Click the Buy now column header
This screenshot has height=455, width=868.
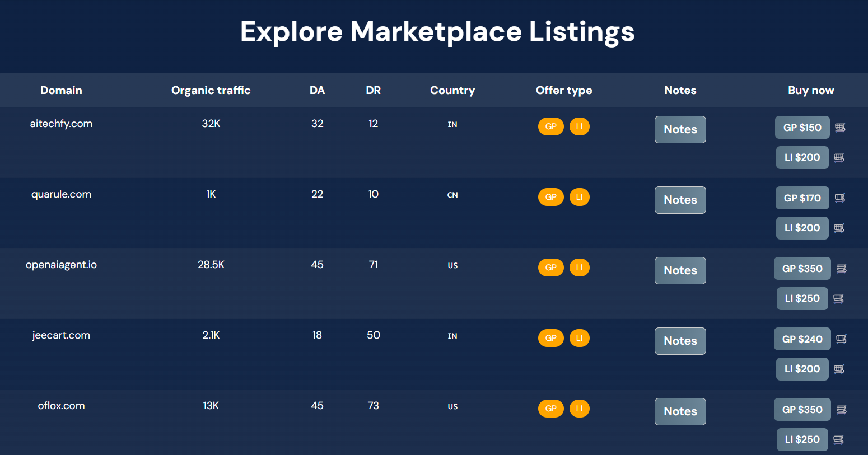point(811,91)
